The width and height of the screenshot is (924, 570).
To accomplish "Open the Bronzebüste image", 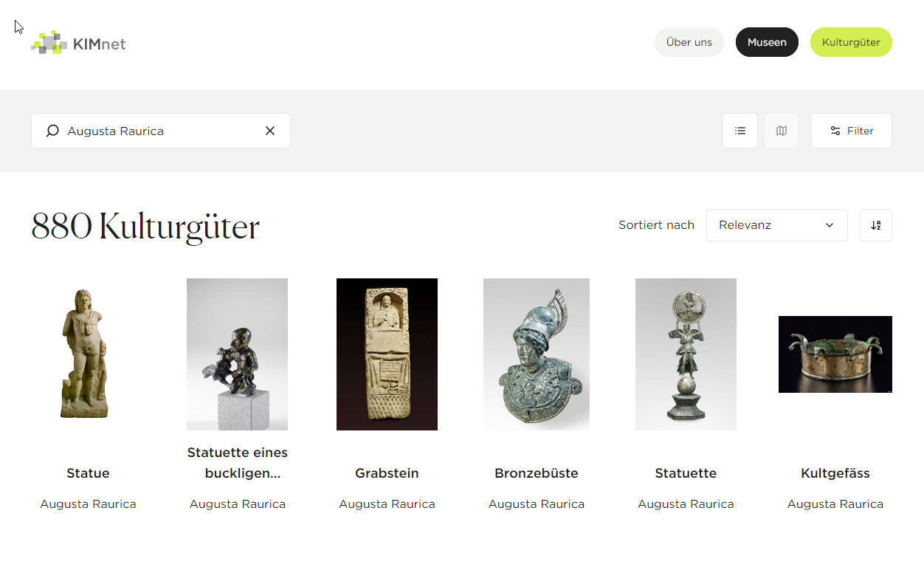I will tap(537, 354).
